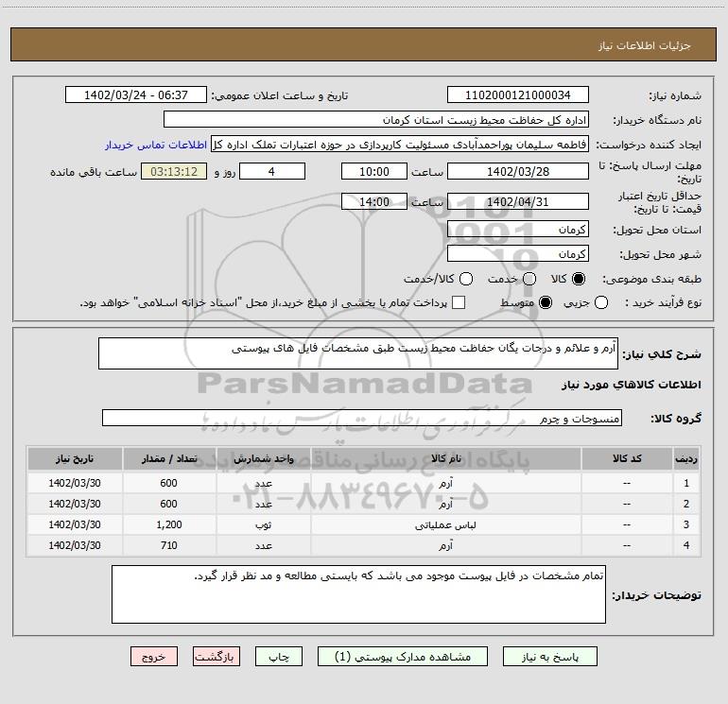The height and width of the screenshot is (704, 728).
Task: Click the validity time field 14:00
Action: [374, 201]
